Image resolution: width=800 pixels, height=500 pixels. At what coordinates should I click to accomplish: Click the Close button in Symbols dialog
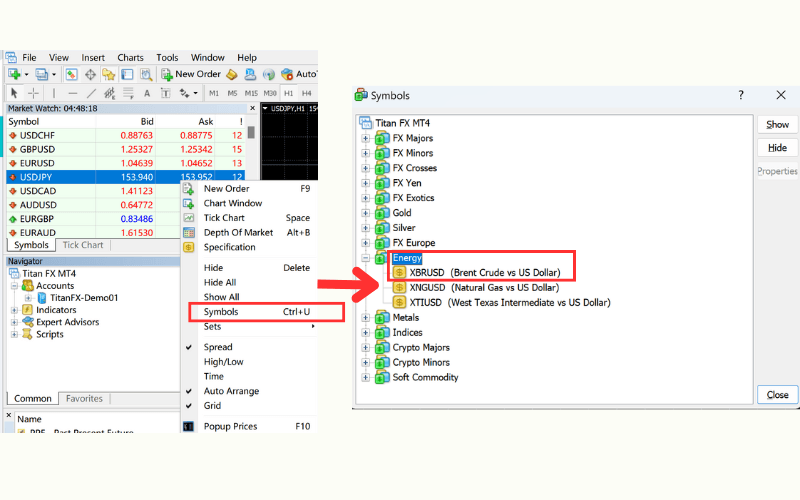777,395
